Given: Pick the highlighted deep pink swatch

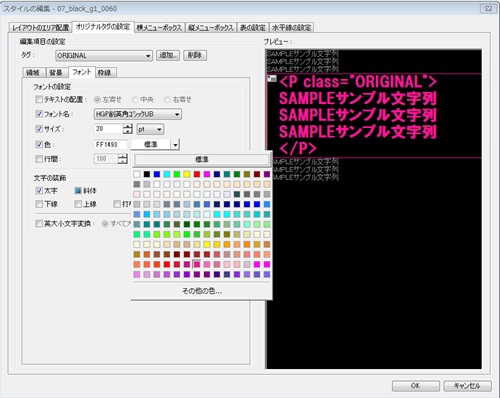Looking at the screenshot, I should tap(197, 264).
